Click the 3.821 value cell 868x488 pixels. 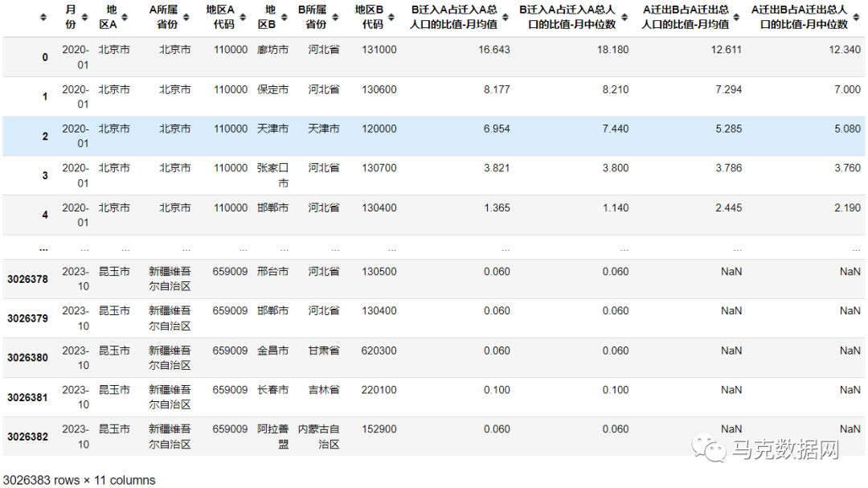click(x=497, y=168)
